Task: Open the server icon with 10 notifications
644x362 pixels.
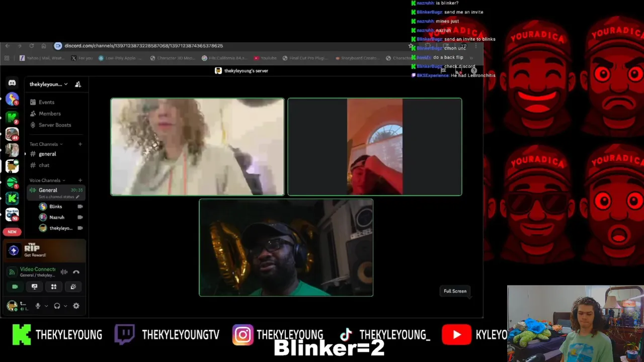Action: point(12,214)
